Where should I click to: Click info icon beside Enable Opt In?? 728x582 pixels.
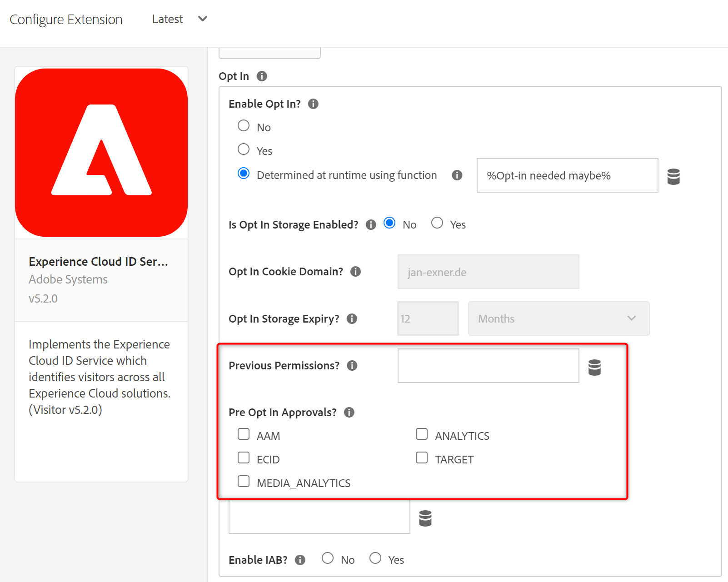click(x=313, y=104)
